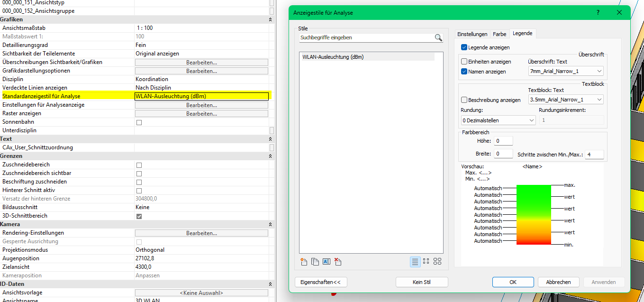Switch to the Farbe tab

pos(499,34)
